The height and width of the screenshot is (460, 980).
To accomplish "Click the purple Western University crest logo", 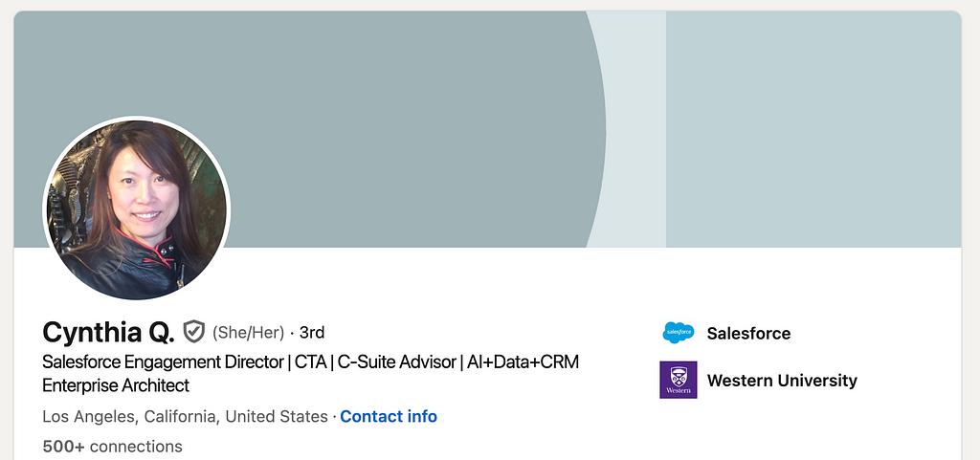I will [678, 380].
